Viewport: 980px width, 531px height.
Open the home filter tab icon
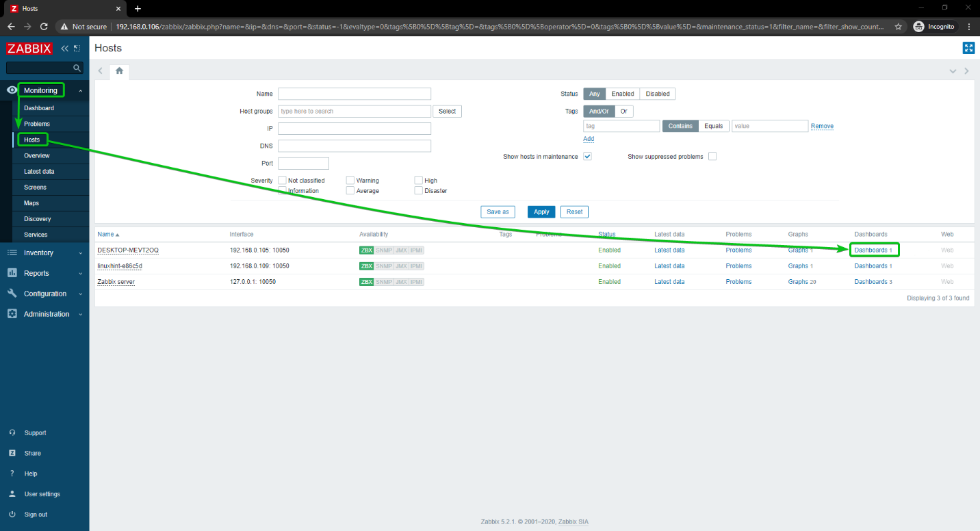(119, 70)
